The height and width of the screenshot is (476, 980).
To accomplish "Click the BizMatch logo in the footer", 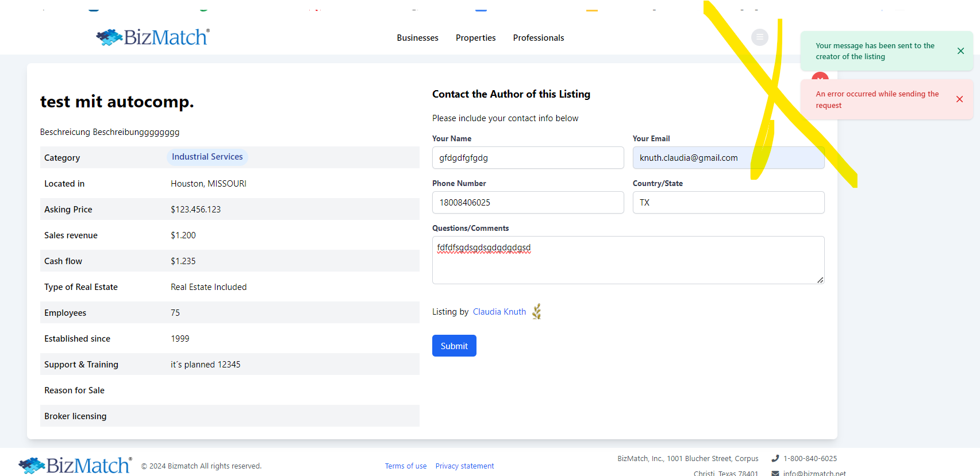I will click(75, 465).
